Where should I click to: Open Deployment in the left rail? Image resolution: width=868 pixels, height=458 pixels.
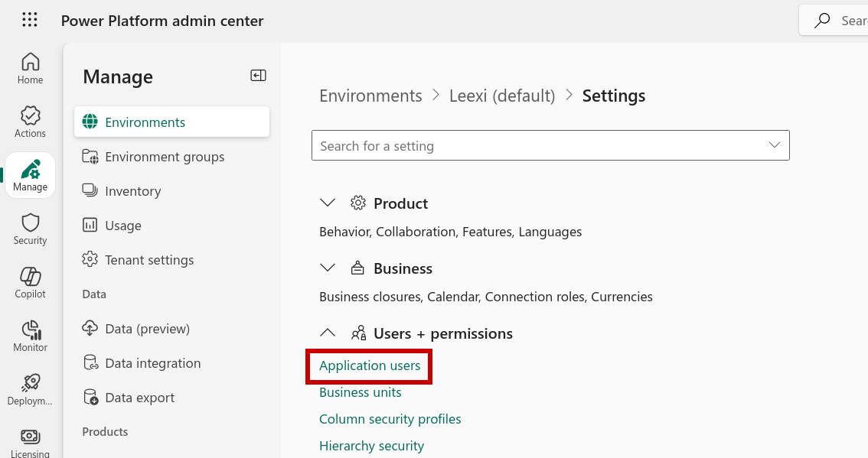click(x=30, y=390)
